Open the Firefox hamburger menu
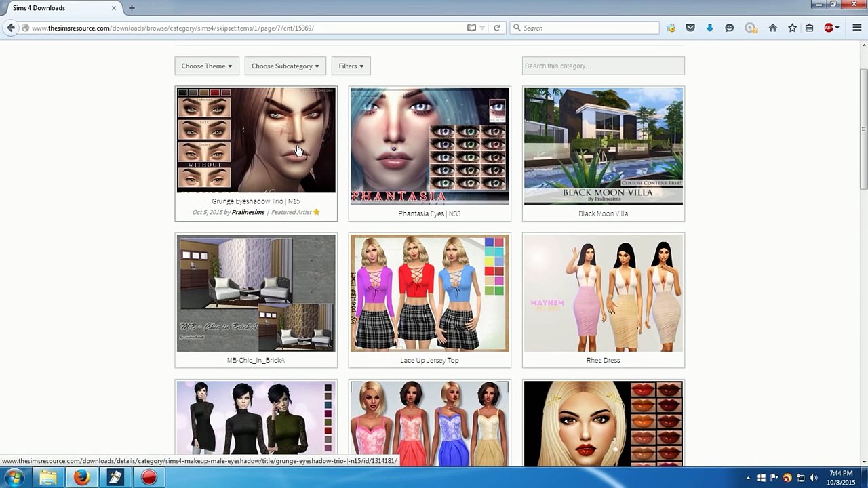The width and height of the screenshot is (868, 488). [856, 28]
